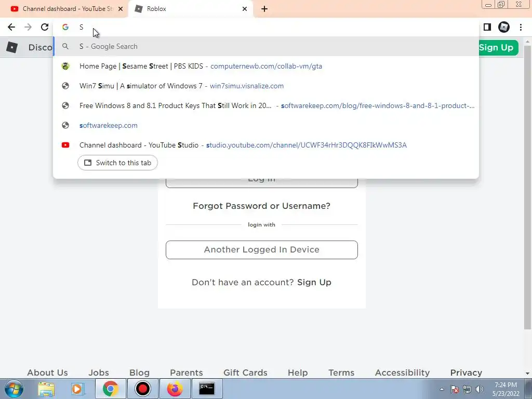Close the Roblox tab
This screenshot has height=399, width=532.
tap(245, 9)
